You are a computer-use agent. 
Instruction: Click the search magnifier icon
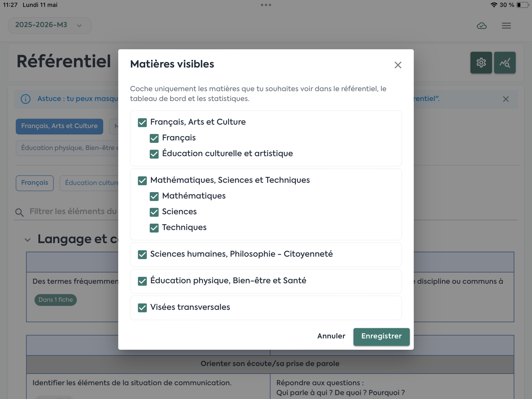click(x=19, y=212)
